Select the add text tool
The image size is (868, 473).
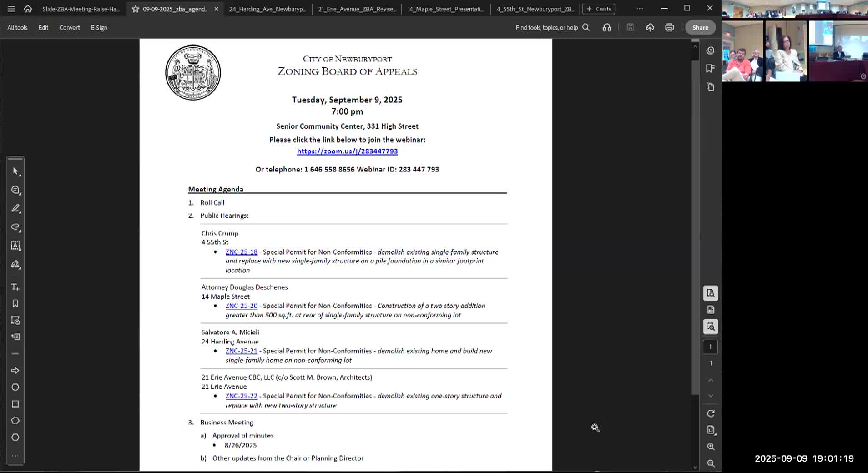click(15, 287)
